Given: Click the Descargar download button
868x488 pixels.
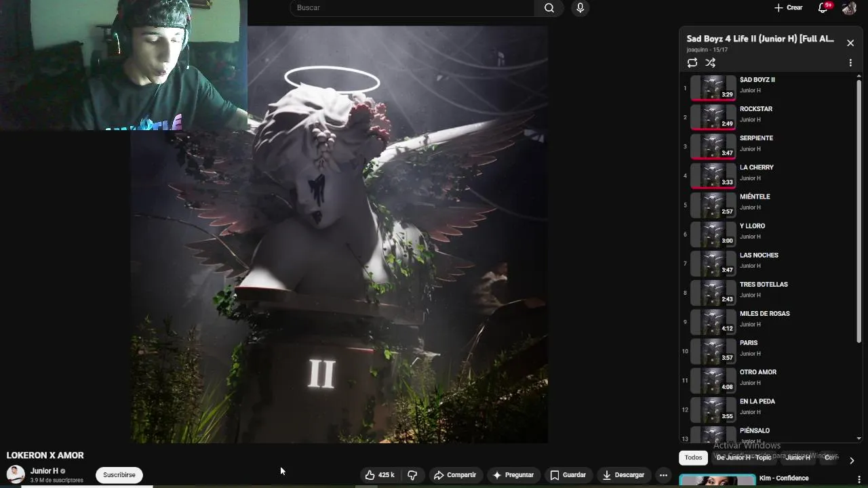Looking at the screenshot, I should tap(624, 475).
